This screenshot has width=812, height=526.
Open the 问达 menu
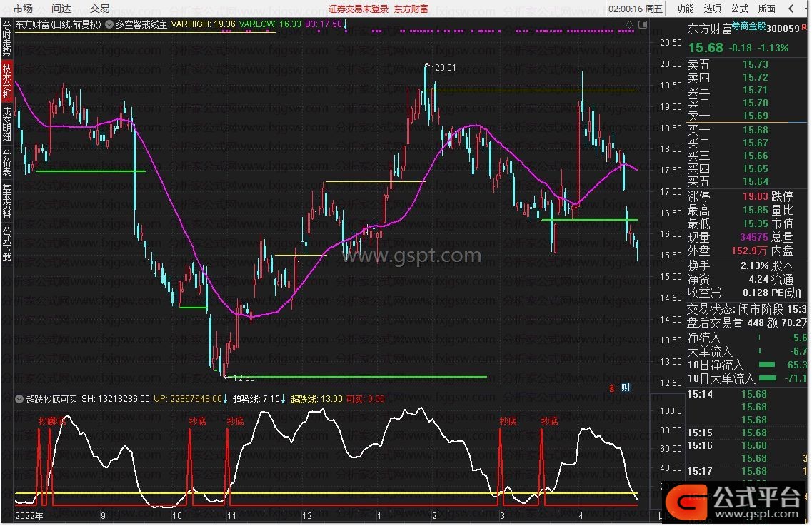[61, 9]
